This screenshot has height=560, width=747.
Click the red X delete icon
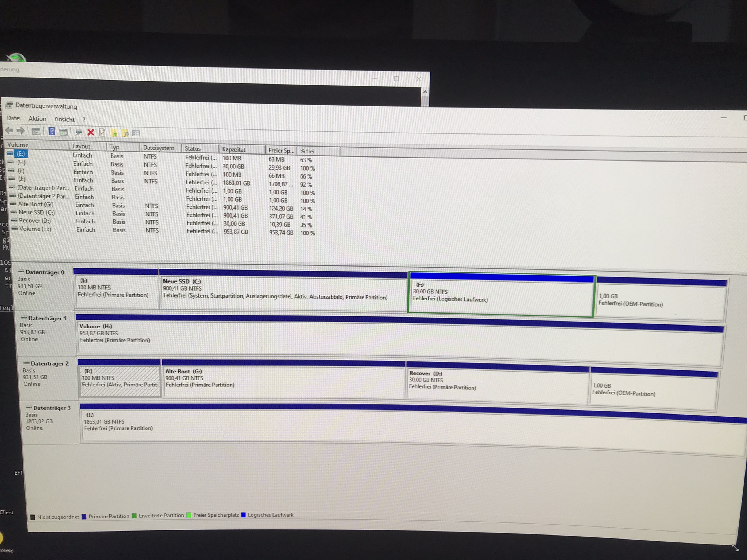91,132
